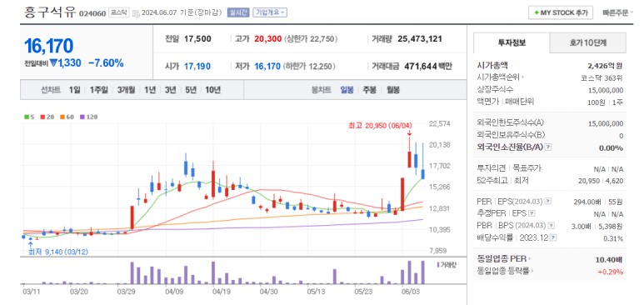Click the current price 16,170
Image resolution: width=644 pixels, height=305 pixels.
tap(49, 46)
